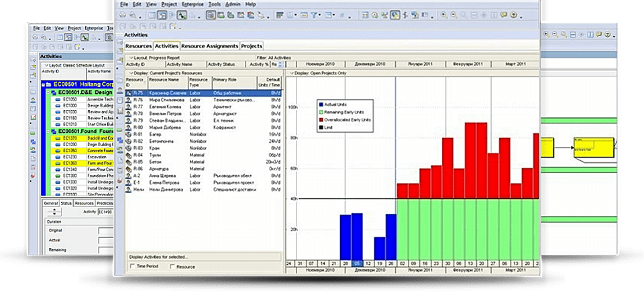
Task: Click the Zoom Out magnifier, front toolbar
Action: pyautogui.click(x=454, y=15)
